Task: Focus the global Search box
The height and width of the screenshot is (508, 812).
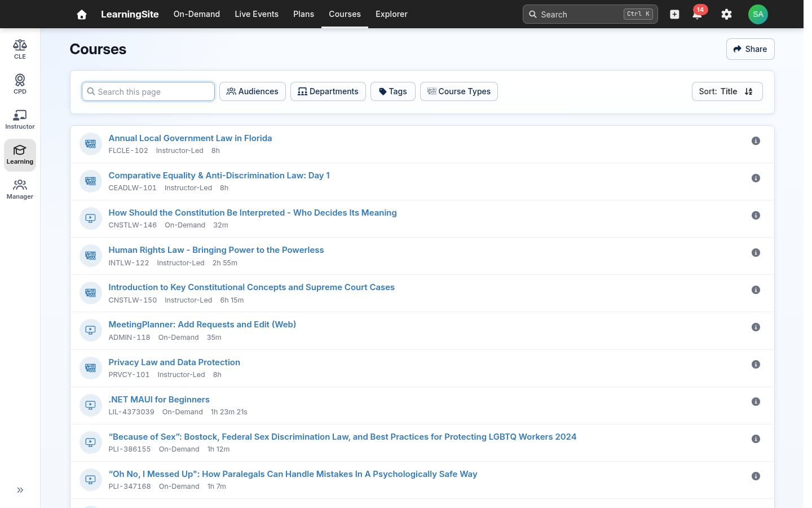Action: pyautogui.click(x=590, y=14)
